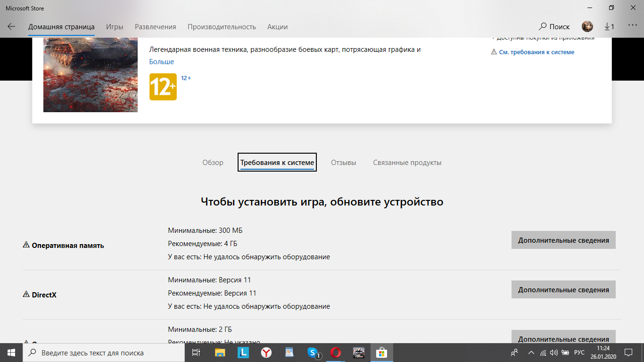Click the DirectX label

[44, 295]
